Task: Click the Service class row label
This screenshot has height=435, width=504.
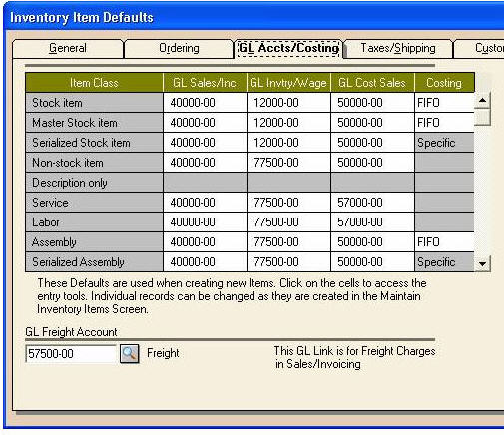Action: pos(94,203)
